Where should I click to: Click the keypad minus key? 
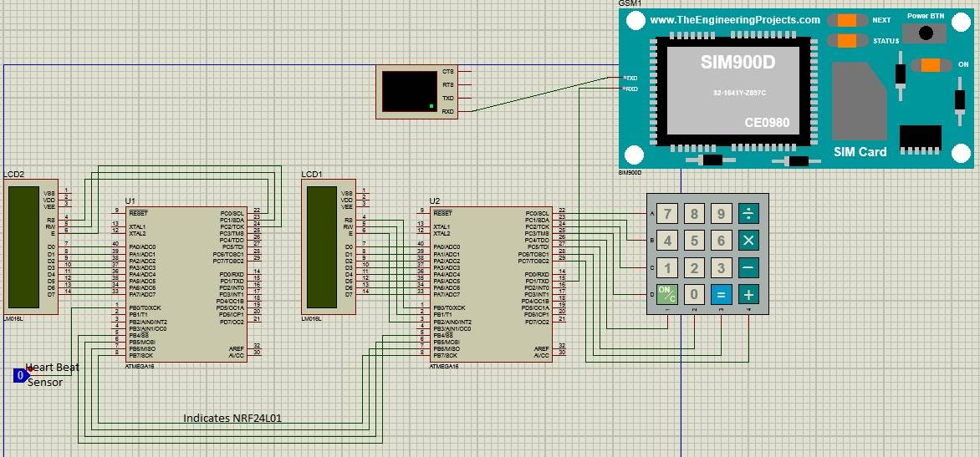click(748, 268)
